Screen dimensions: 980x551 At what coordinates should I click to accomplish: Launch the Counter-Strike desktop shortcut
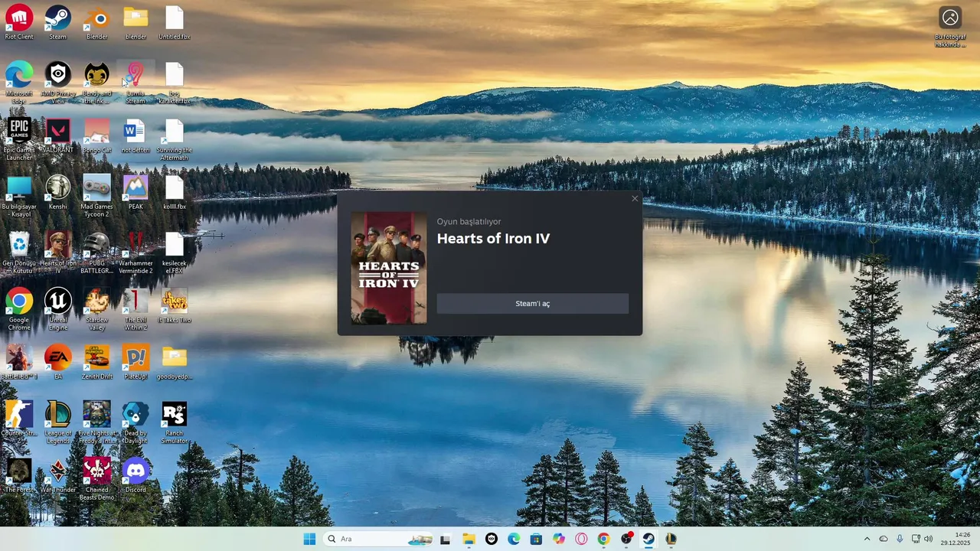point(19,419)
